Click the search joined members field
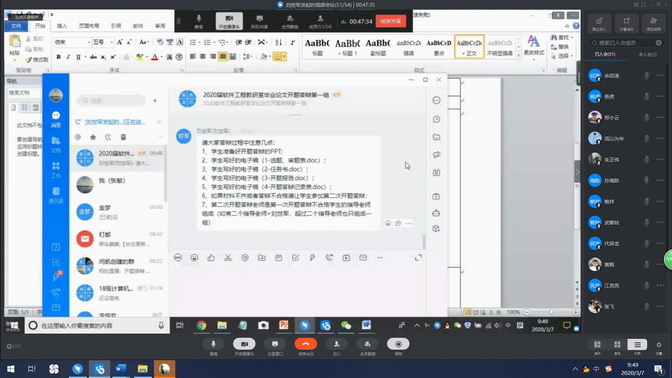Screen dimensions: 672x378 coord(626,43)
